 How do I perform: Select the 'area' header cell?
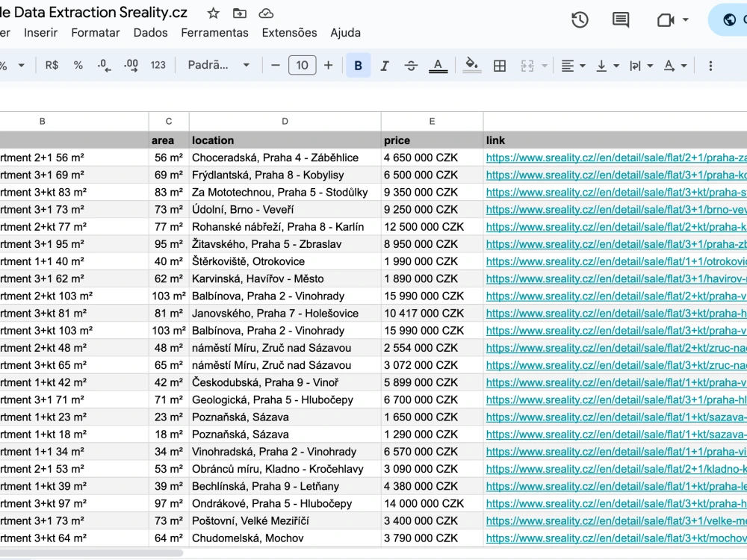click(x=169, y=140)
